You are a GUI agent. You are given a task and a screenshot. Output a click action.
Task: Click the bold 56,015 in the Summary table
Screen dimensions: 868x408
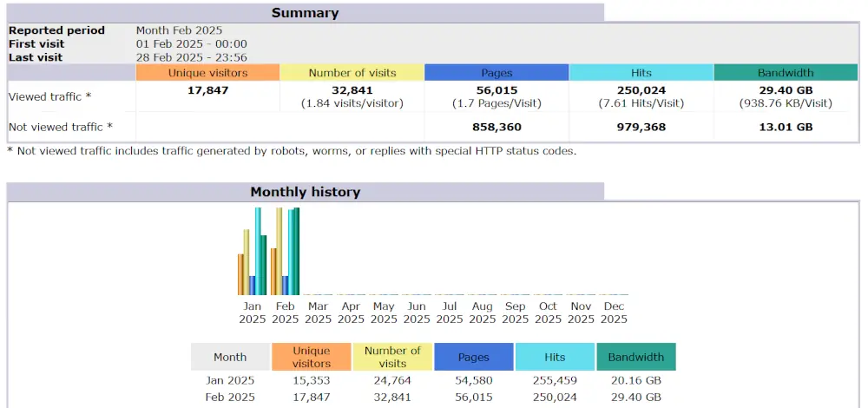click(496, 89)
